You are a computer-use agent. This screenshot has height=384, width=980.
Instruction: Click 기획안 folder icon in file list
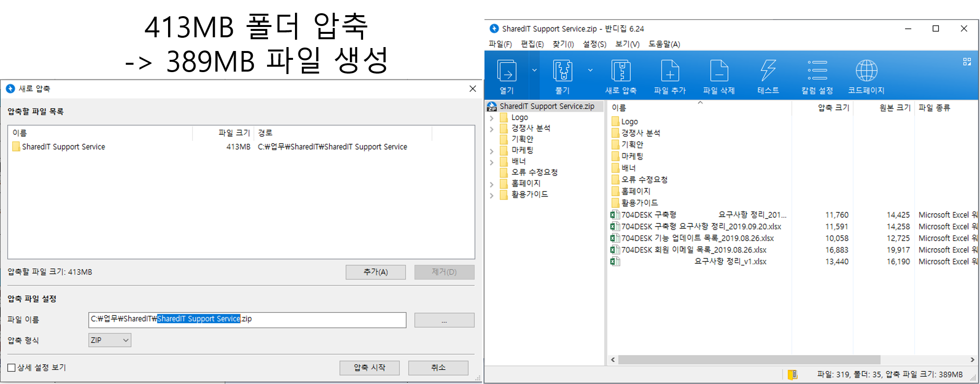pos(615,144)
